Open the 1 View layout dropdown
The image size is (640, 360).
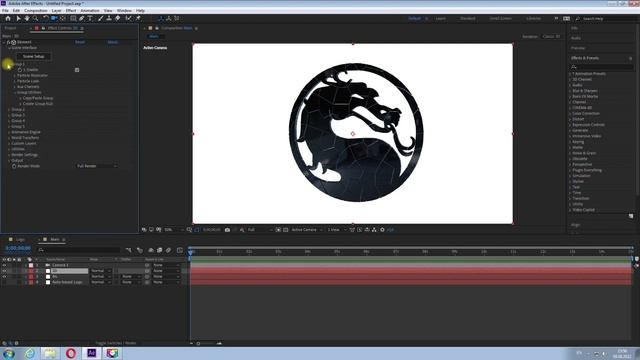coord(337,230)
